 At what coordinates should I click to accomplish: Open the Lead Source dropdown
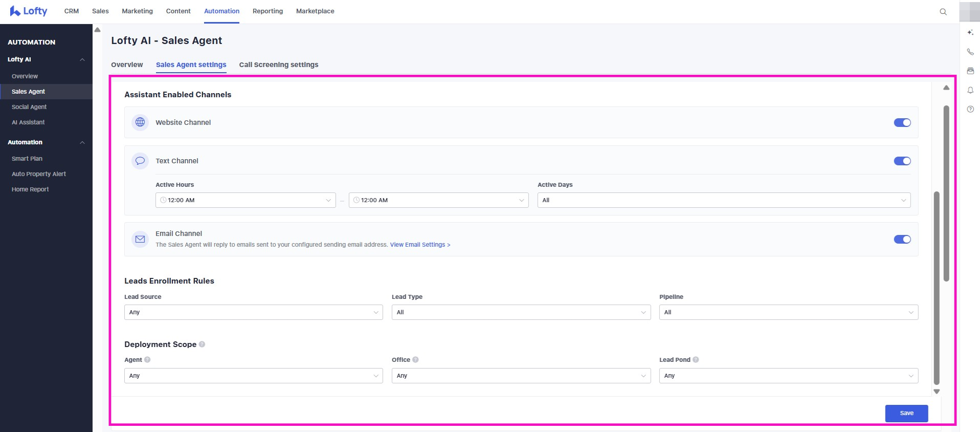pos(253,312)
